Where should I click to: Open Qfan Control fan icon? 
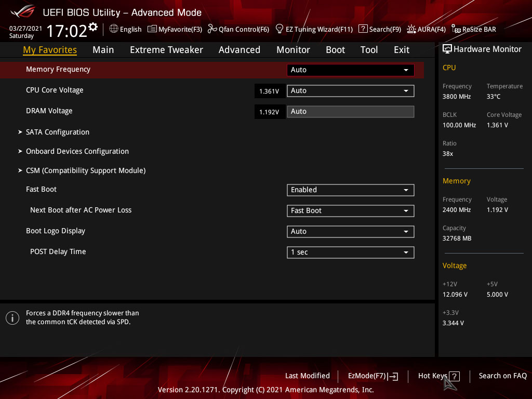[212, 29]
